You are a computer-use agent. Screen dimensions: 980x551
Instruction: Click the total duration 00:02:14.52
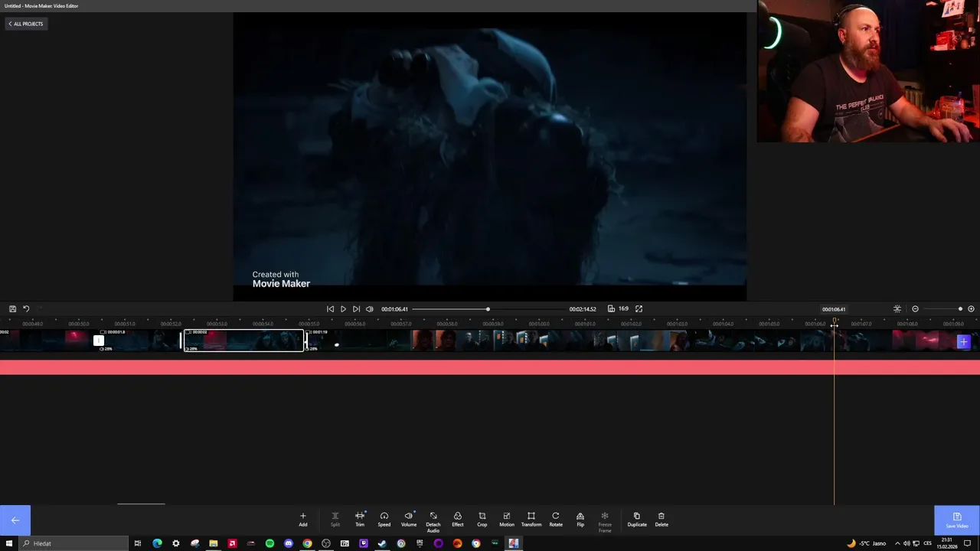tap(583, 309)
